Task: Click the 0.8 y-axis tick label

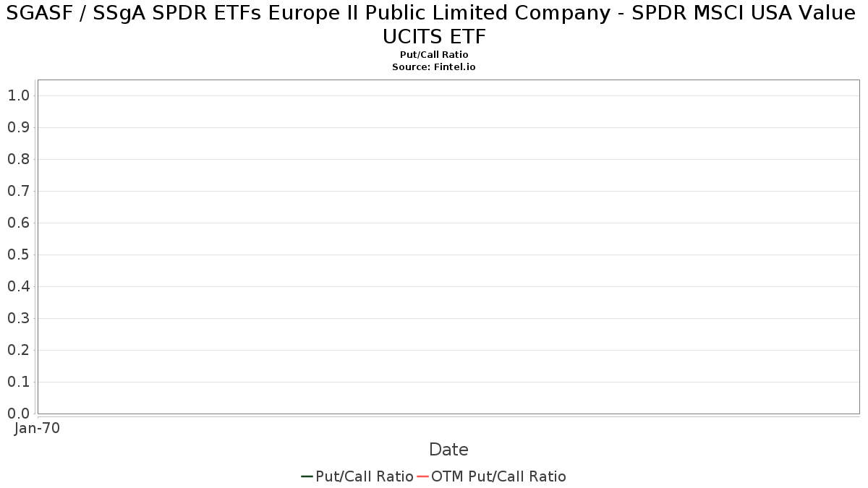Action: coord(18,159)
